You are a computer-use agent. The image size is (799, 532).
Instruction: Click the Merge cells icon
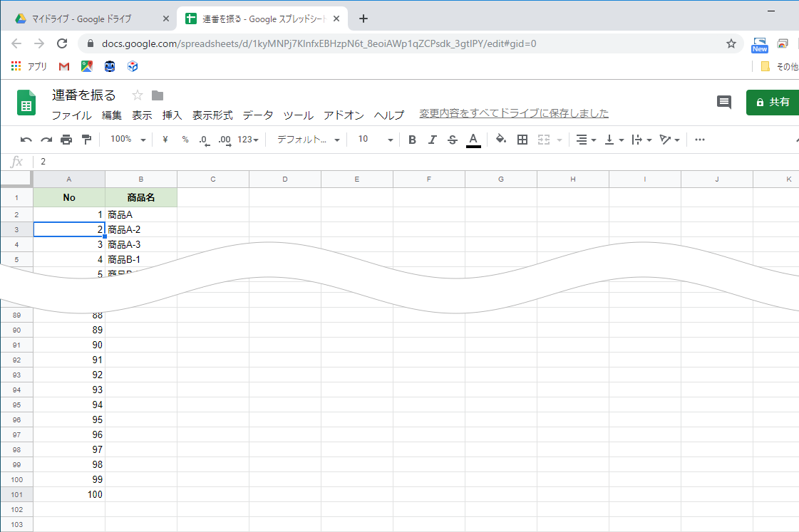pos(544,140)
